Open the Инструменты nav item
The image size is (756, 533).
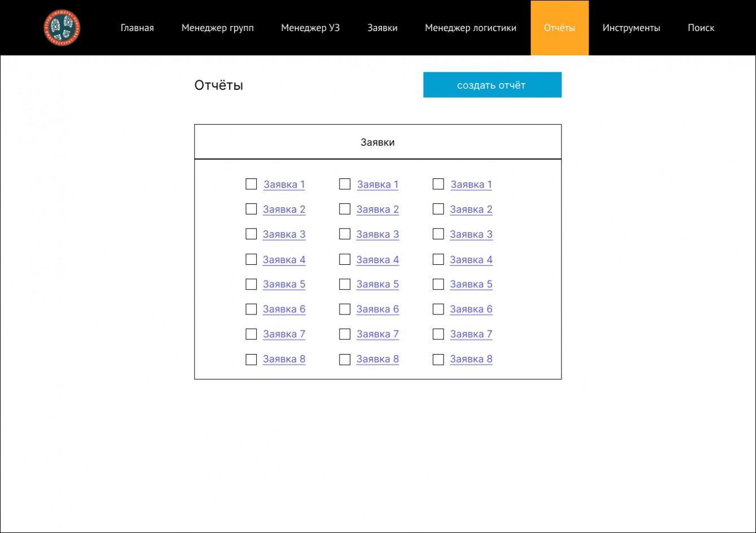coord(631,28)
